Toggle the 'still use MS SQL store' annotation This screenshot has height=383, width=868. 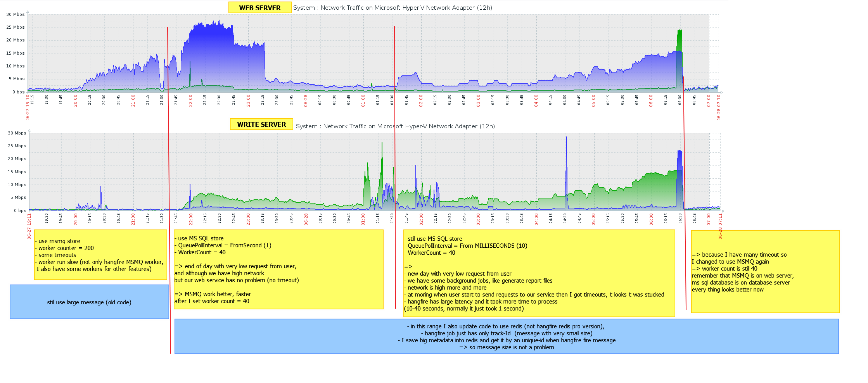(539, 271)
